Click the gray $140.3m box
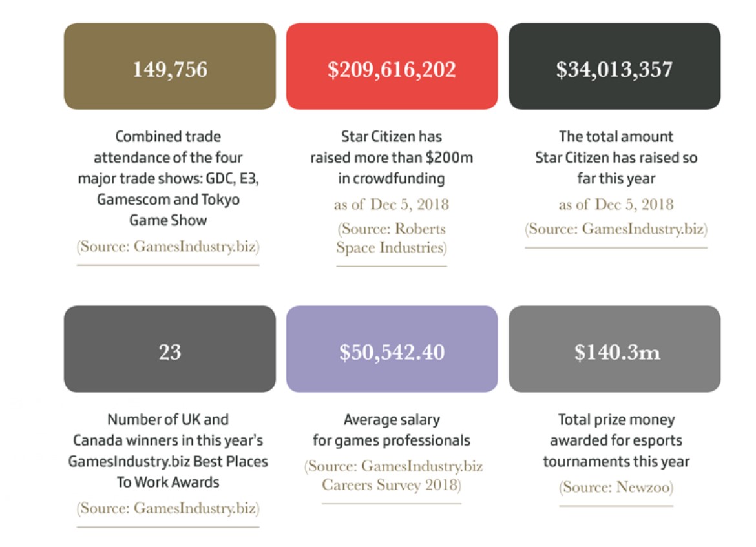756x547 pixels. [614, 349]
